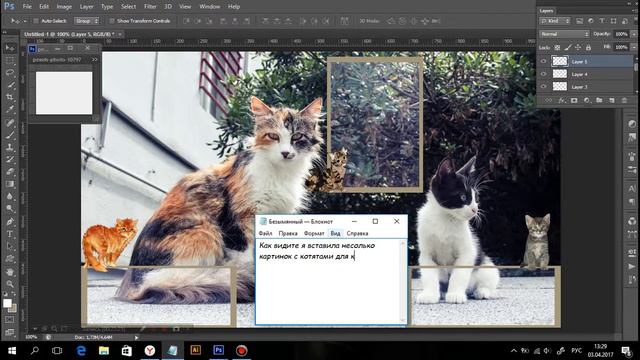This screenshot has height=360, width=640.
Task: Click the Create new group folder icon
Action: 599,100
